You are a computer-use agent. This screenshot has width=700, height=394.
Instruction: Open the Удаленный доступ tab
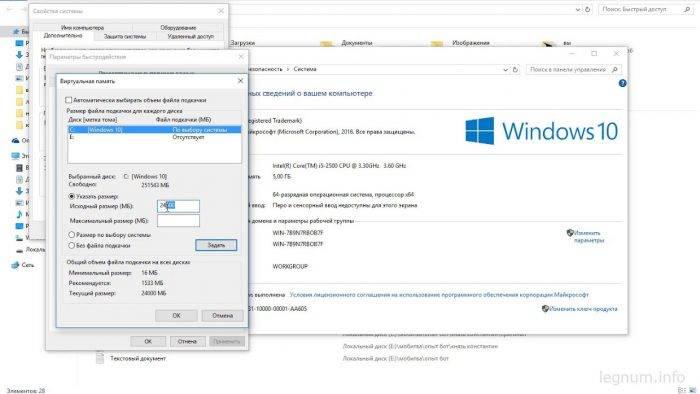point(191,36)
